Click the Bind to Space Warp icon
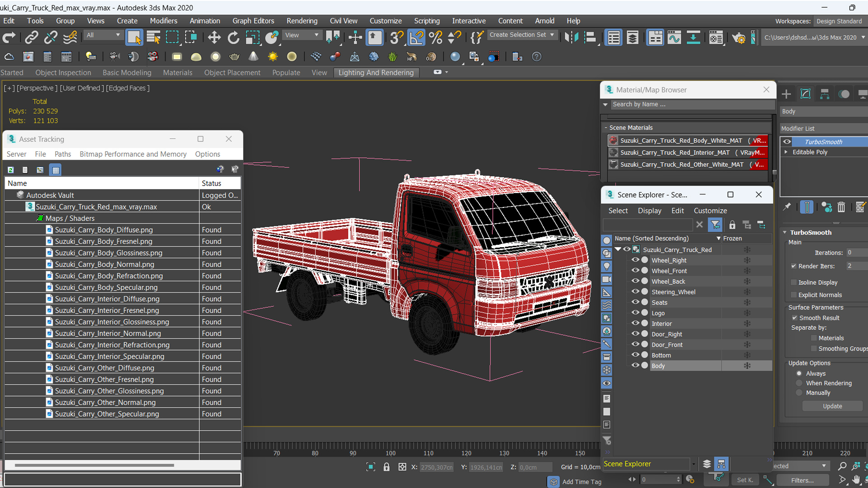Viewport: 868px width, 488px height. click(x=70, y=38)
